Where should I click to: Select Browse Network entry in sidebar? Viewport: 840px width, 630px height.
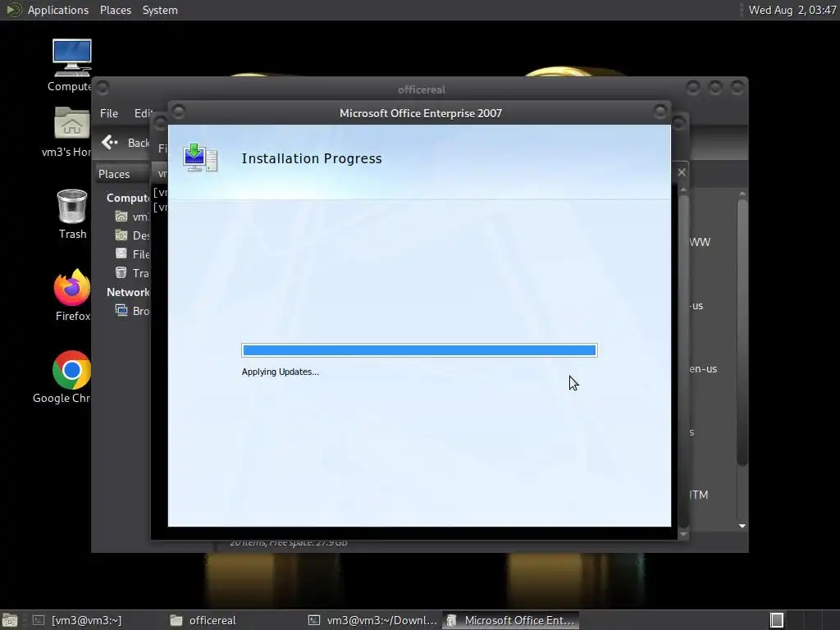click(132, 311)
